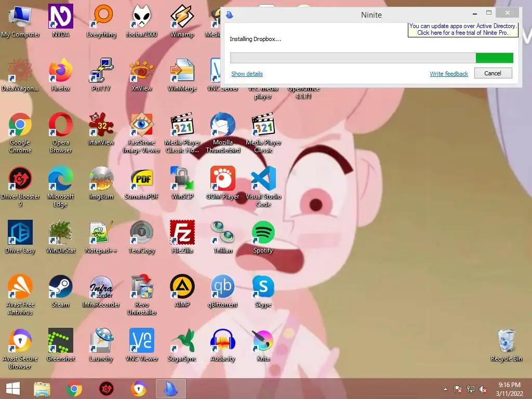Screen dimensions: 532x399
Task: Click the InfraRecorder desktop icon
Action: pyautogui.click(x=101, y=291)
